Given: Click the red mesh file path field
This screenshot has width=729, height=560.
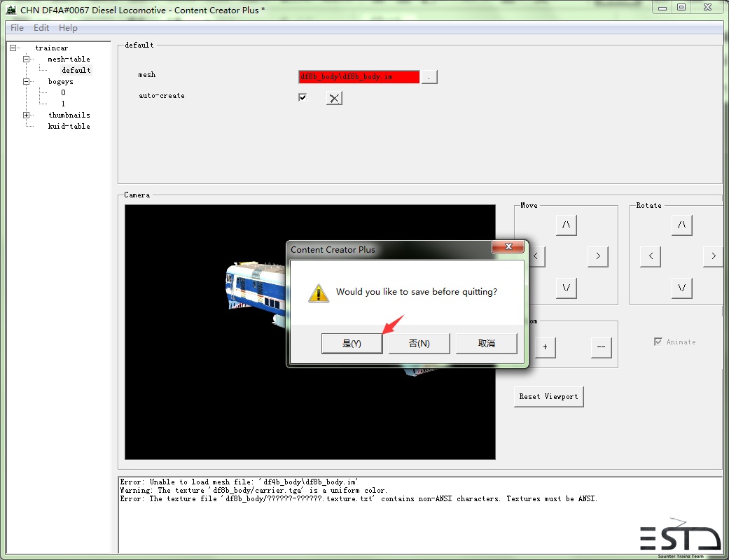Looking at the screenshot, I should click(x=359, y=77).
